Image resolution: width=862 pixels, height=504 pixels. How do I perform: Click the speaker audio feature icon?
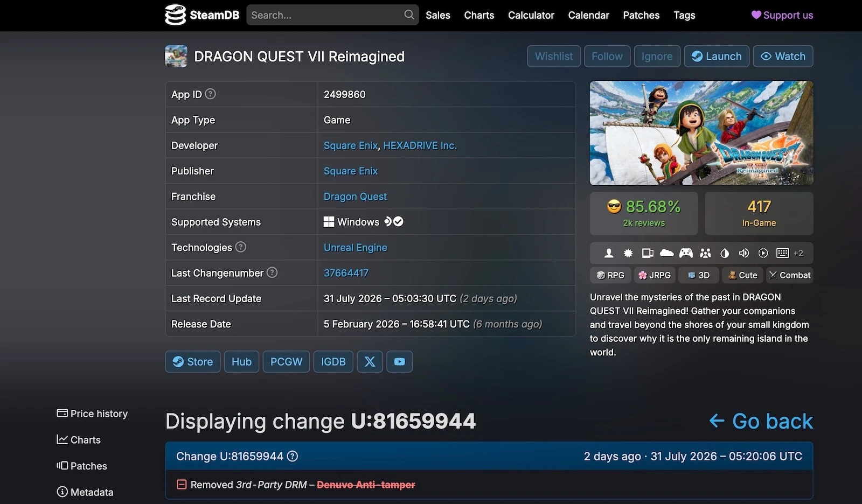tap(744, 253)
